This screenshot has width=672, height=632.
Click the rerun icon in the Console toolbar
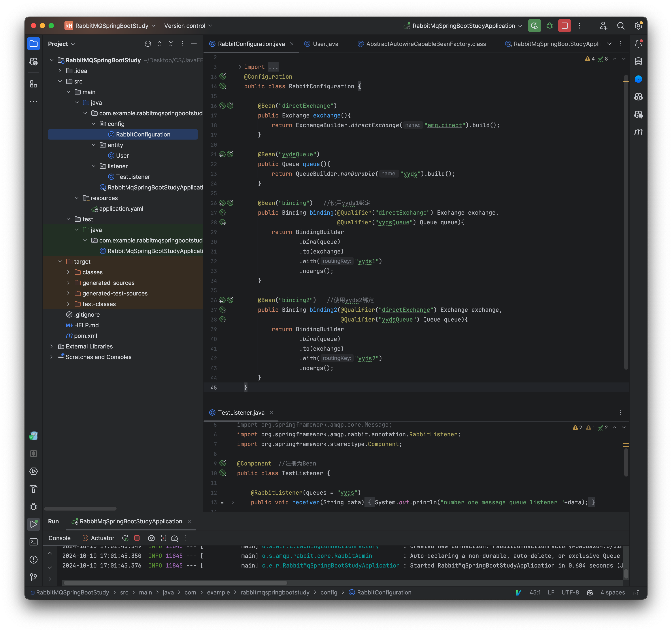125,538
